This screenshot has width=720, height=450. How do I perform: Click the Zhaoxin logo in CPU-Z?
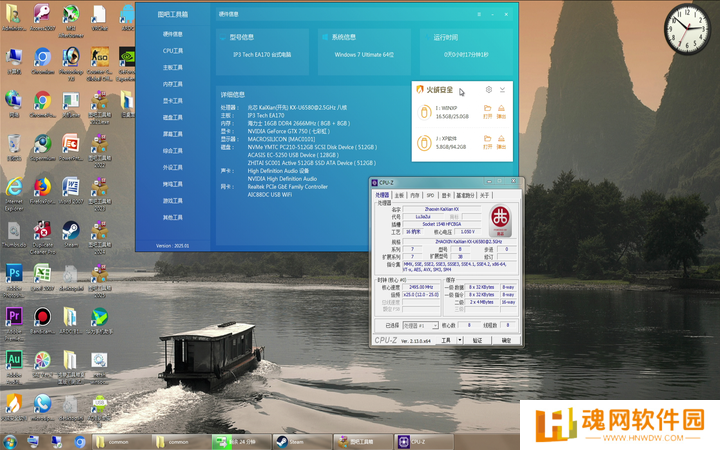(x=500, y=220)
